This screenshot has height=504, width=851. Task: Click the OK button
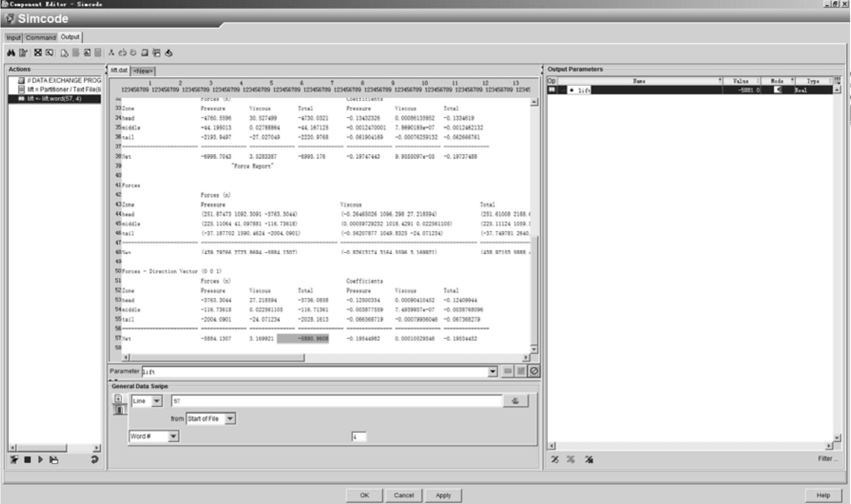[364, 495]
